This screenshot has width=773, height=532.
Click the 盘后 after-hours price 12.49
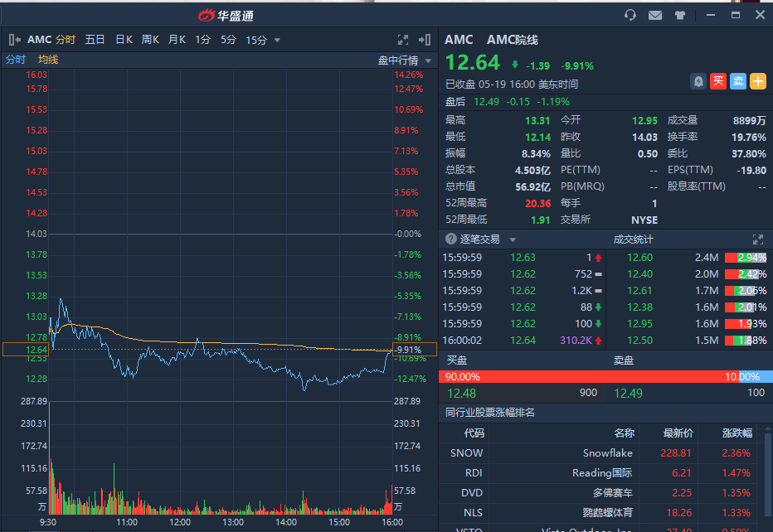(x=486, y=102)
